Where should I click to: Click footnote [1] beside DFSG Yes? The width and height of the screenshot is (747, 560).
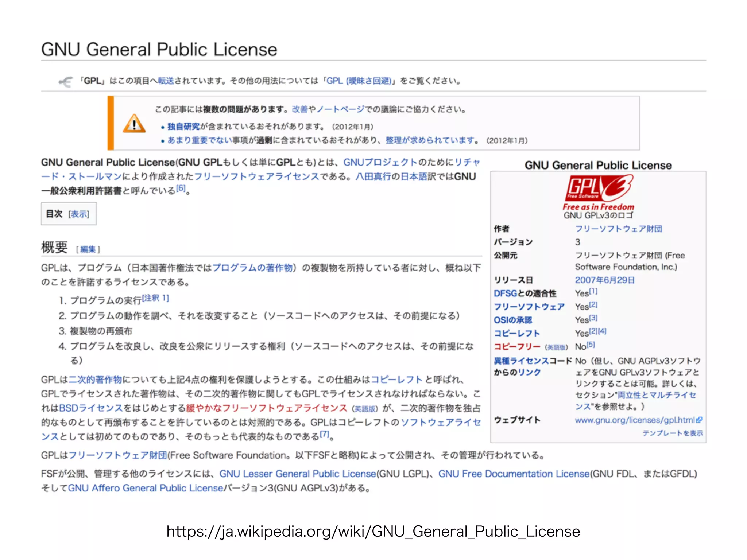[593, 291]
